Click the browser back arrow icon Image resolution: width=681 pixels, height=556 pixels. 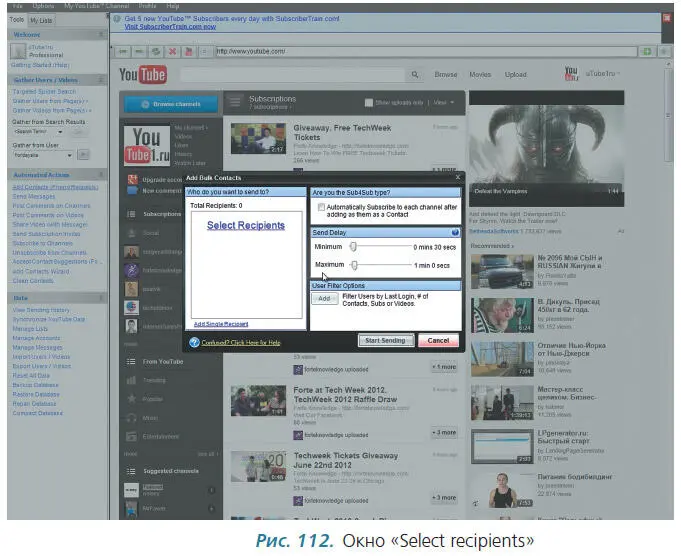[x=123, y=52]
